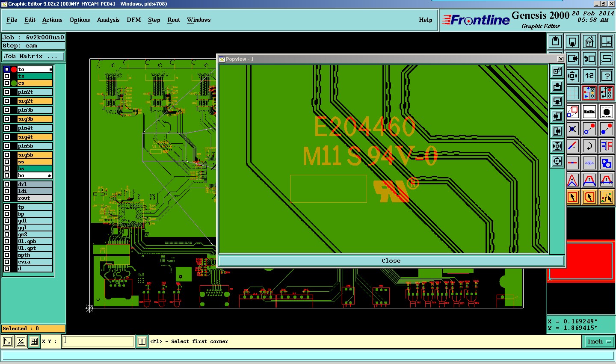This screenshot has height=364, width=616.
Task: Click the rectangle selection arrow tool
Action: 573,197
